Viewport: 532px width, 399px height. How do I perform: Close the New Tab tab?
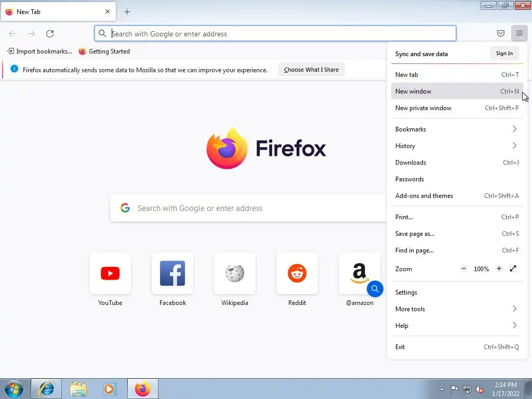(108, 11)
